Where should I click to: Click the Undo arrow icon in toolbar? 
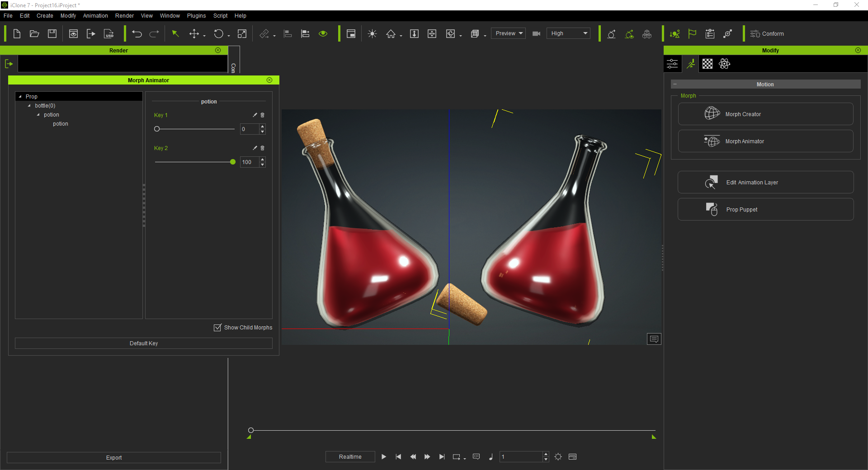pos(137,34)
